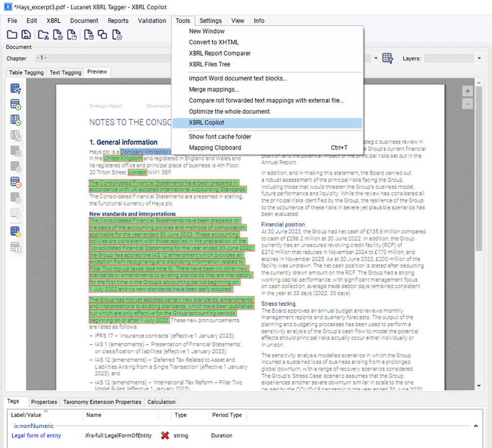
Task: Select XBRL Copilot from the Tools menu
Action: pyautogui.click(x=207, y=122)
